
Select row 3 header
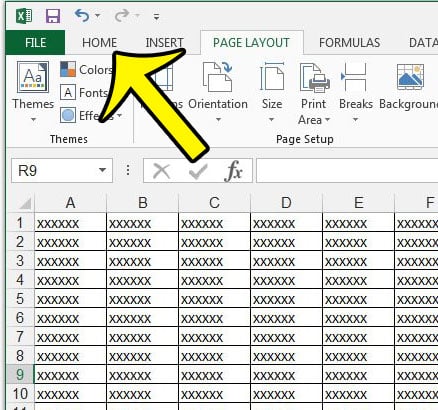[x=20, y=261]
